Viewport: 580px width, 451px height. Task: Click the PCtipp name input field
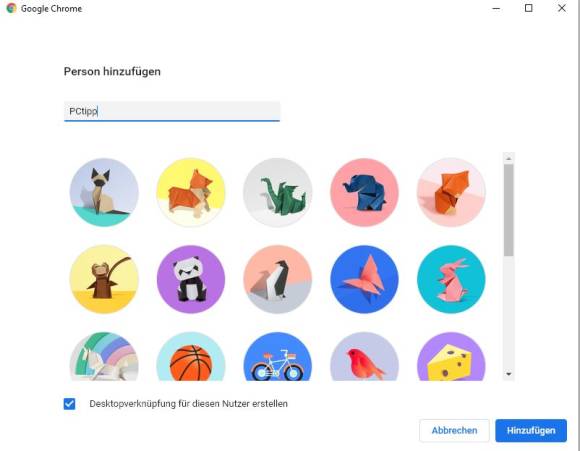(x=172, y=111)
